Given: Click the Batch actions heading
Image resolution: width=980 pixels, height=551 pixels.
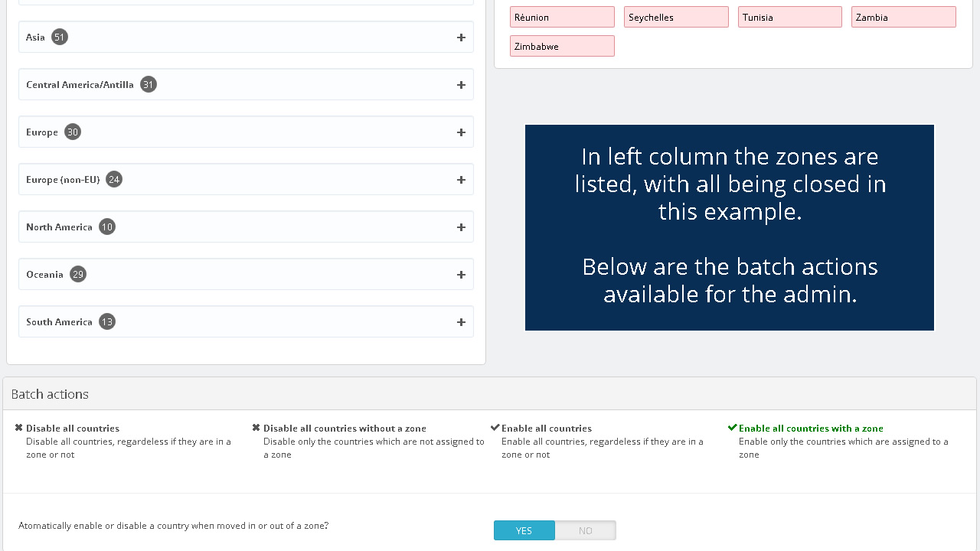Looking at the screenshot, I should coord(50,394).
